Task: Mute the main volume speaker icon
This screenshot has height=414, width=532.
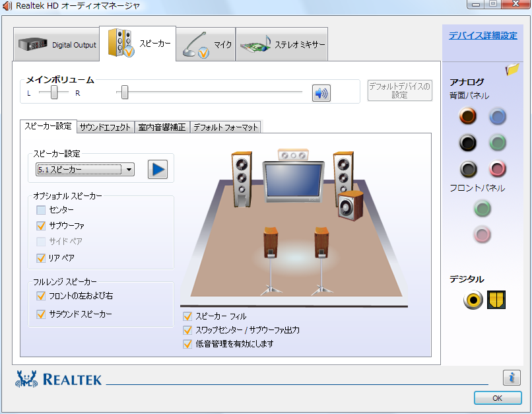Action: [x=321, y=93]
